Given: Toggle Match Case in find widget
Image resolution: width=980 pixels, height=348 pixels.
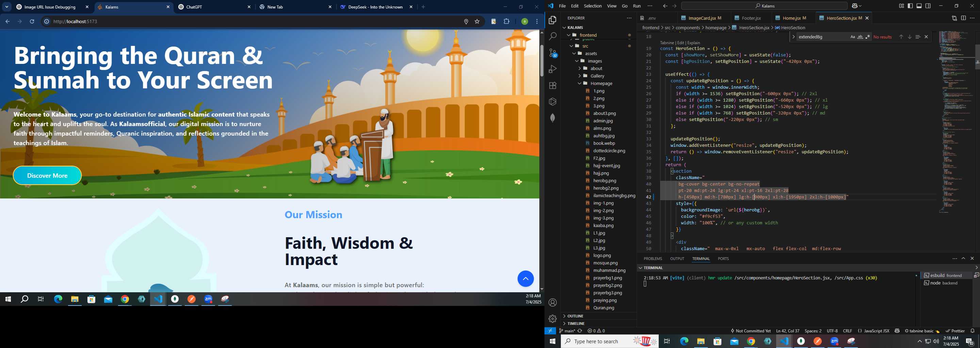Looking at the screenshot, I should coord(852,37).
